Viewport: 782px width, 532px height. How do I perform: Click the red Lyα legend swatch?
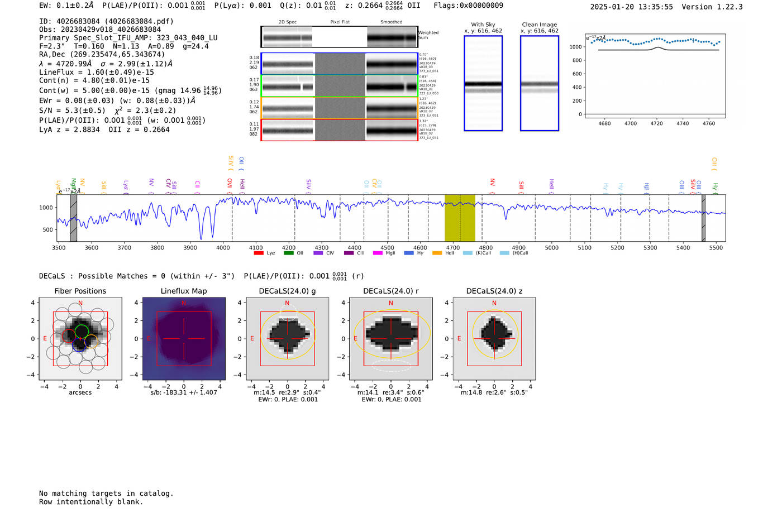pos(259,253)
